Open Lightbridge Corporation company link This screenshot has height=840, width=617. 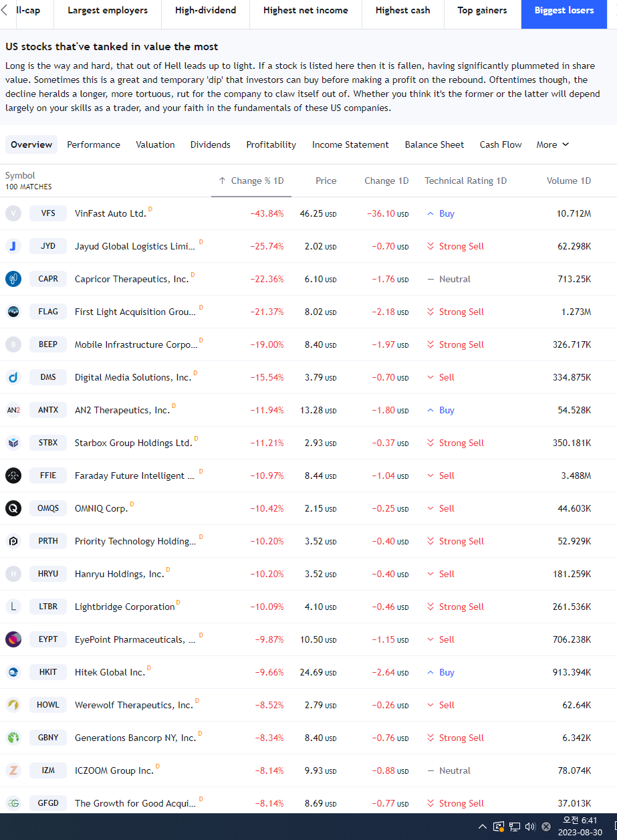coord(125,607)
